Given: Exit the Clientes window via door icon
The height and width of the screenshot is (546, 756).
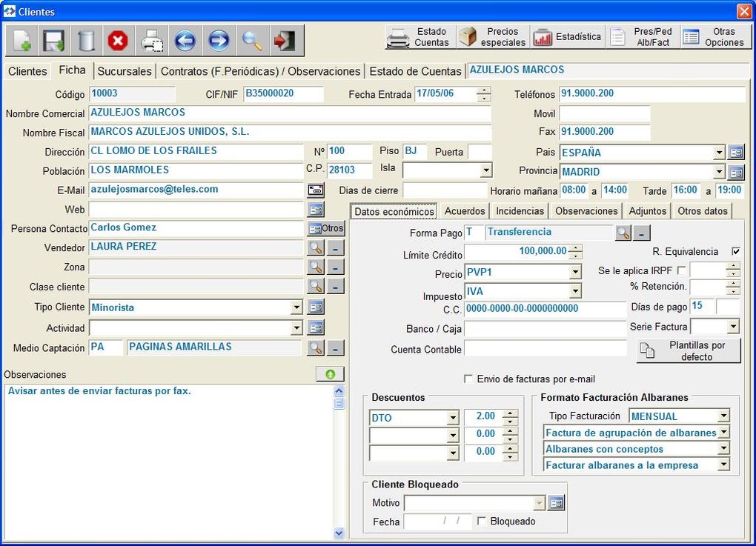Looking at the screenshot, I should tap(285, 41).
